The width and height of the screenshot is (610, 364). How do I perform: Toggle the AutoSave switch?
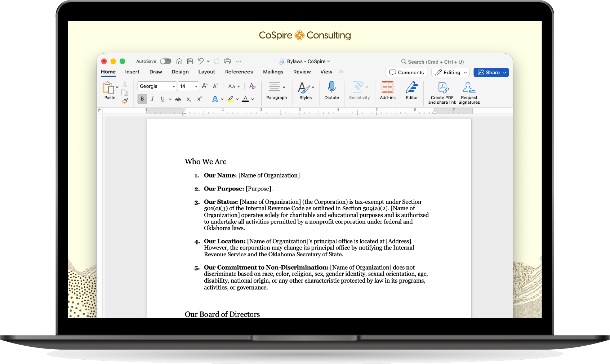coord(166,61)
